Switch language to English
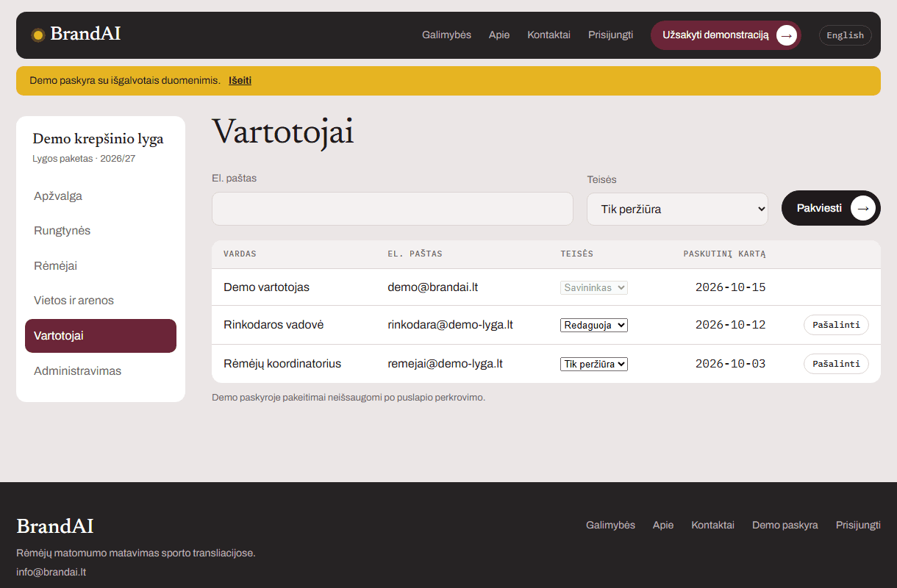Screen dimensions: 897x588 846,35
